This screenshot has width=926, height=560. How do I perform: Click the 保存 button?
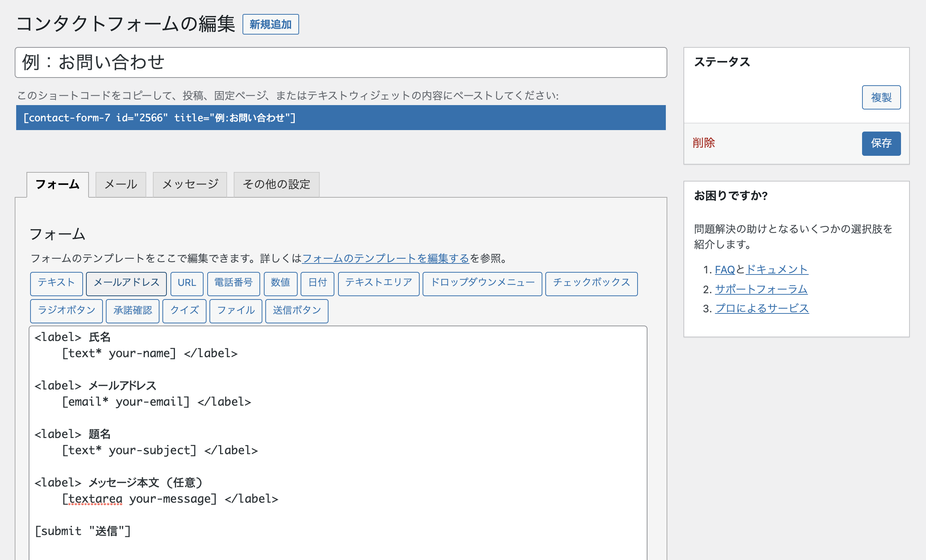coord(881,143)
